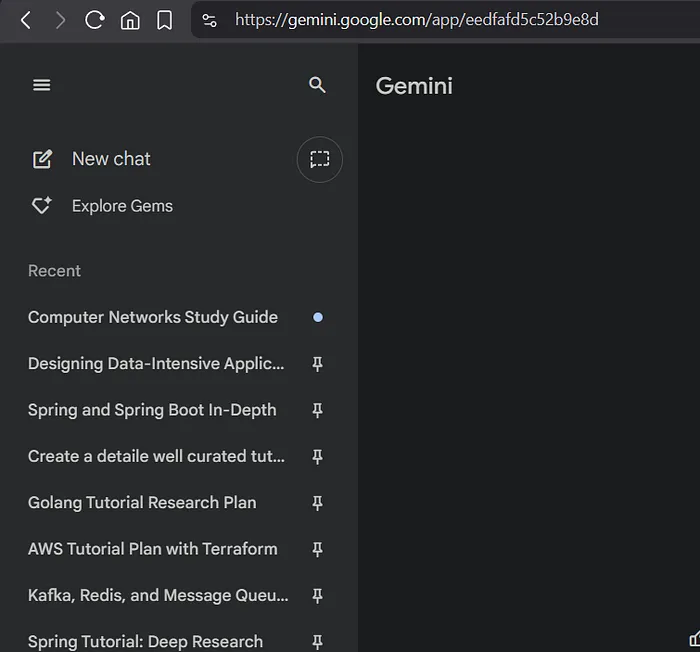Click the temporary chat dashed-square icon
Viewport: 700px width, 652px height.
tap(319, 159)
